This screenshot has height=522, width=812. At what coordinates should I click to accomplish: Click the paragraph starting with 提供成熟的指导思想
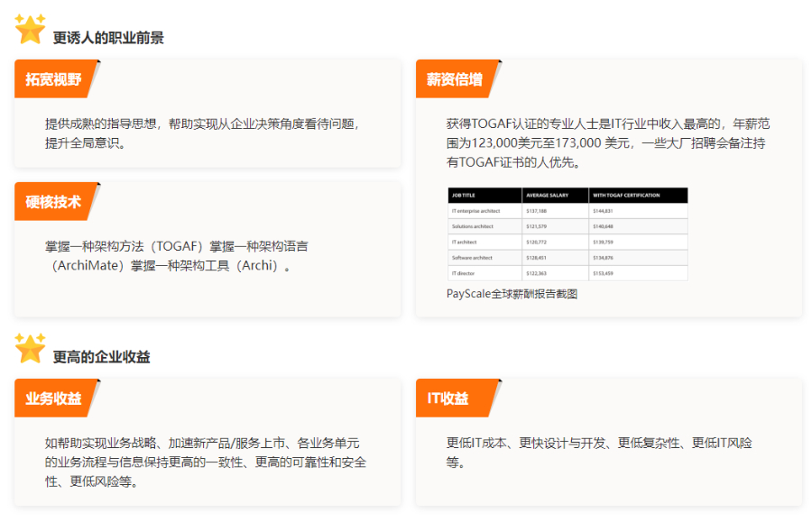(x=208, y=133)
